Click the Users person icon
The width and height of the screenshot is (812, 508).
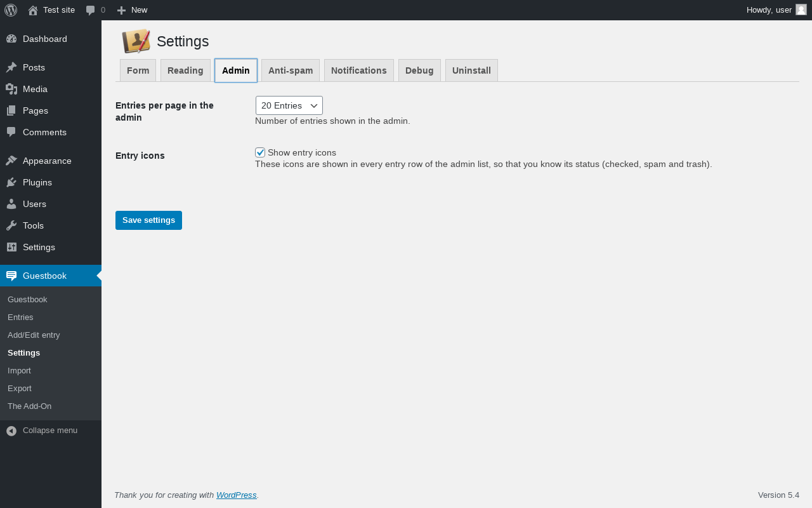[11, 204]
